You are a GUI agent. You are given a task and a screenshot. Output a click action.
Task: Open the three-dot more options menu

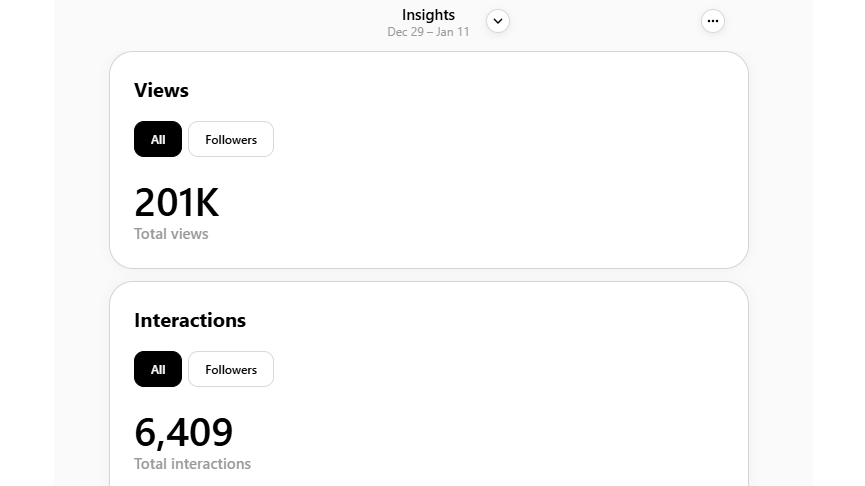pos(712,21)
